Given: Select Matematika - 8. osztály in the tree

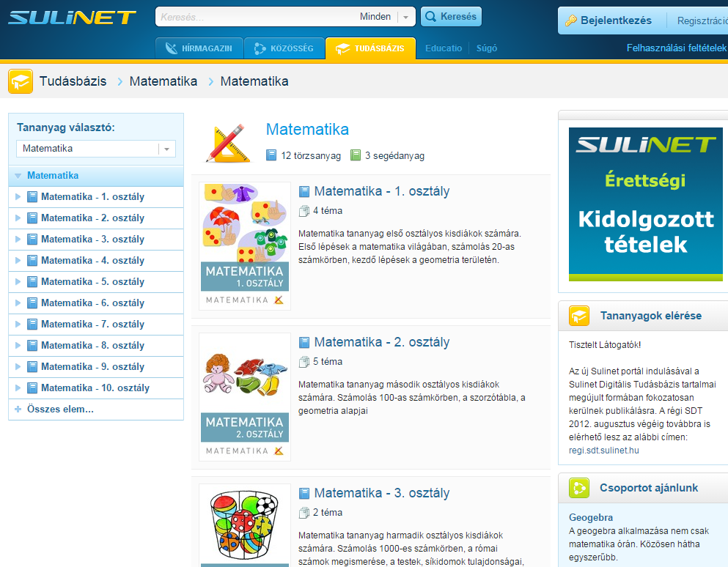Looking at the screenshot, I should coord(96,346).
